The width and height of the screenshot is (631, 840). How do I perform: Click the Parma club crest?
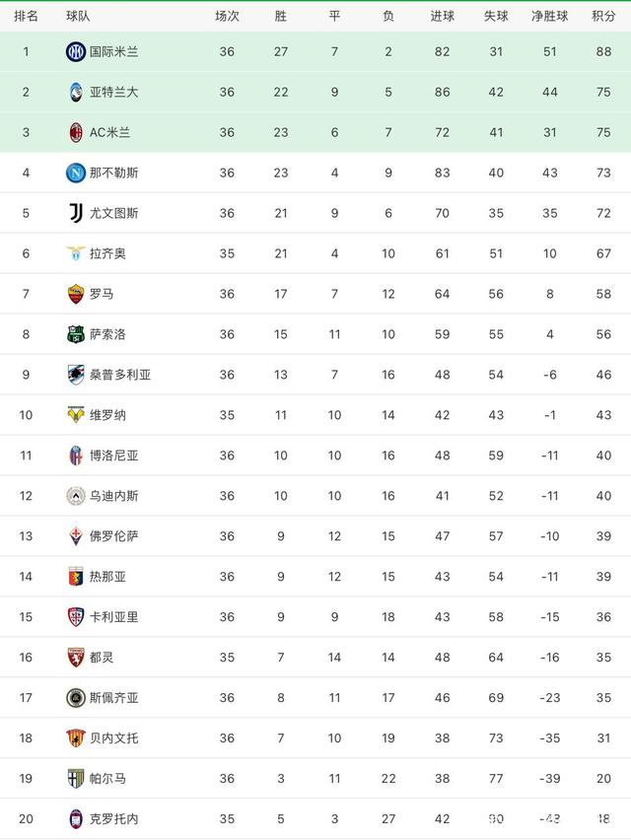(76, 779)
